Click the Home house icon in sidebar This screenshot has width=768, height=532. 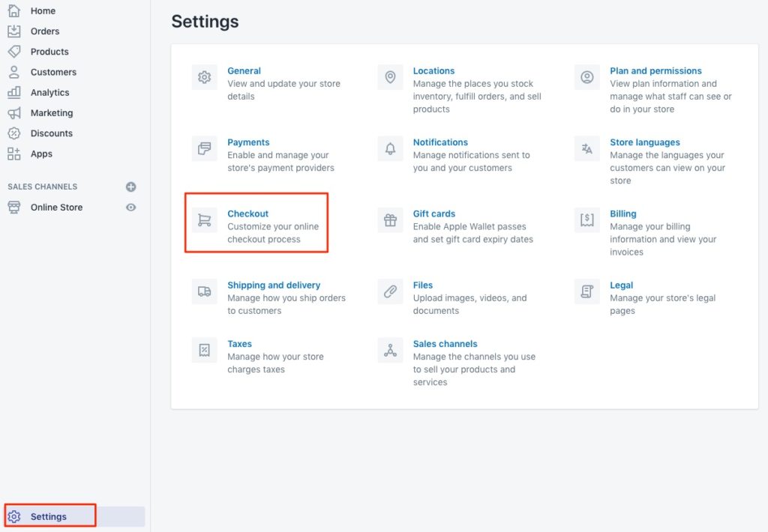[14, 10]
